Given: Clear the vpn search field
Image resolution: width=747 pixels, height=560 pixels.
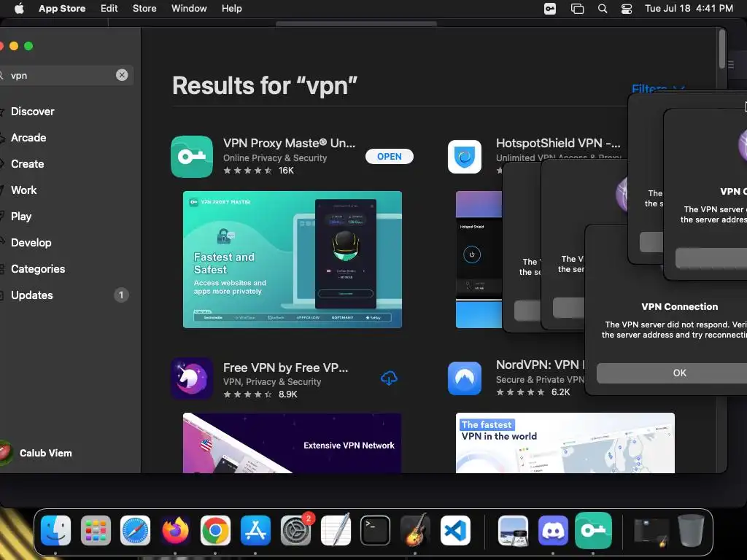Looking at the screenshot, I should [x=122, y=75].
